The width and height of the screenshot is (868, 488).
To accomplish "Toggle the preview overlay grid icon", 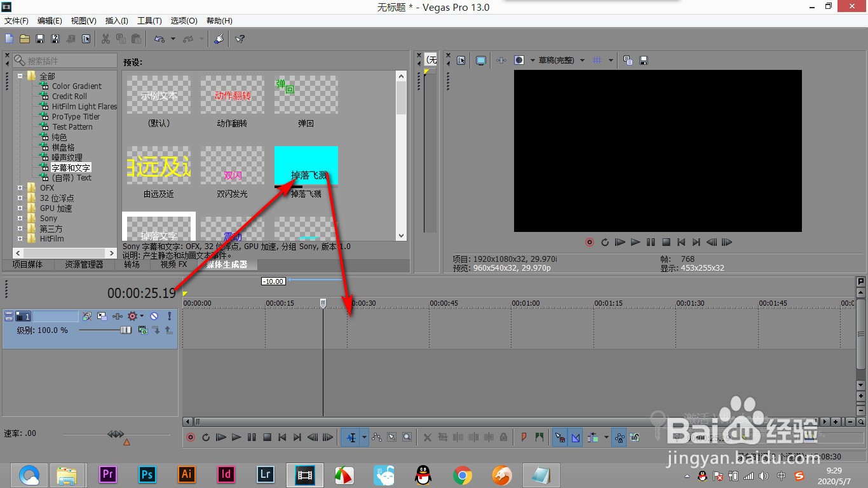I will [597, 60].
